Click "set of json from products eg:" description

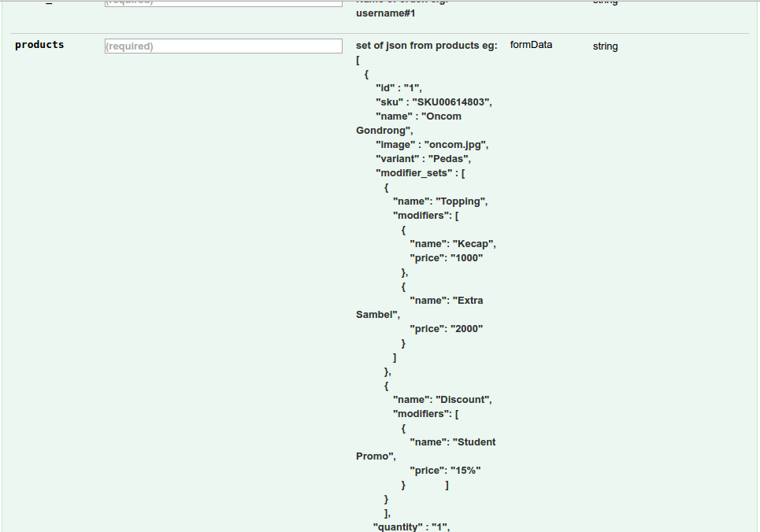(426, 46)
